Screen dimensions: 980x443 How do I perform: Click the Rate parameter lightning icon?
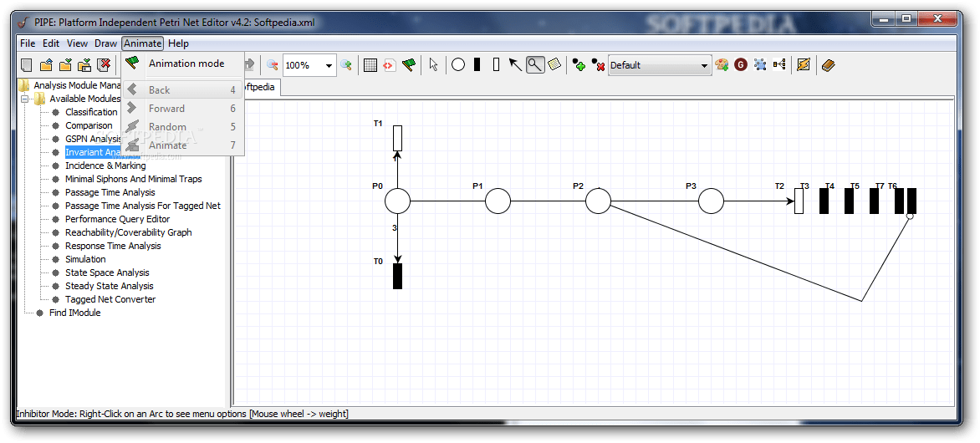coord(804,65)
